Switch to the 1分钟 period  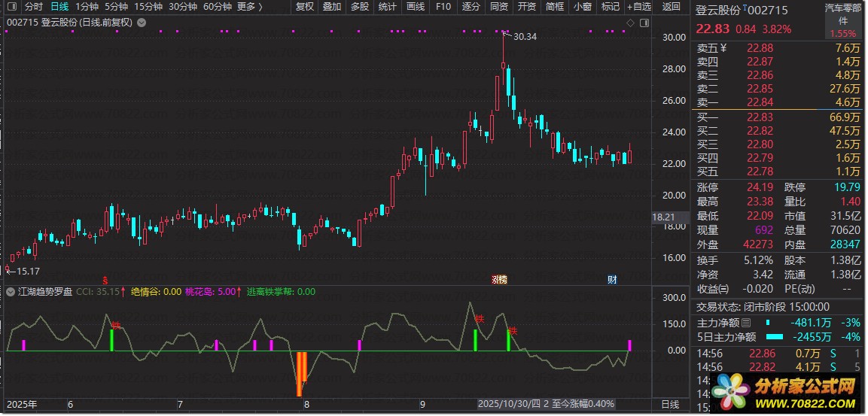click(87, 8)
